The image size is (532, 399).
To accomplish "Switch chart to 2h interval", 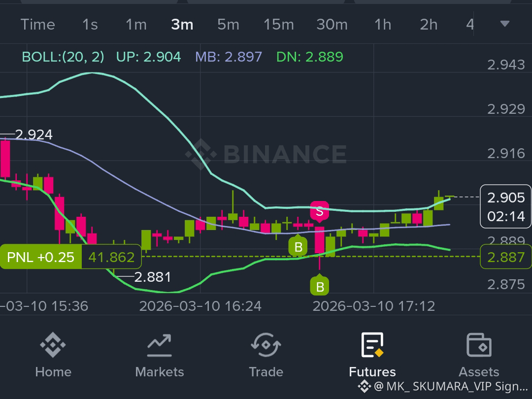I will tap(429, 25).
